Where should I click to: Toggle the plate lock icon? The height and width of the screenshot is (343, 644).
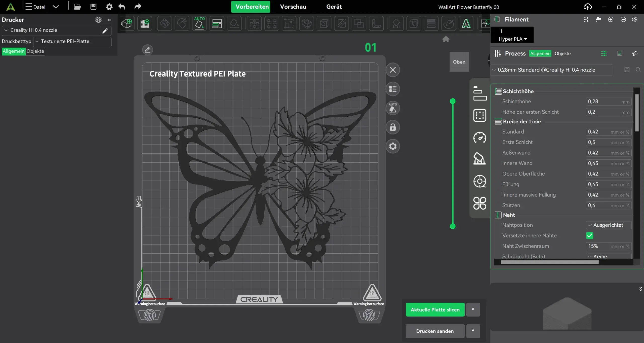coord(393,127)
